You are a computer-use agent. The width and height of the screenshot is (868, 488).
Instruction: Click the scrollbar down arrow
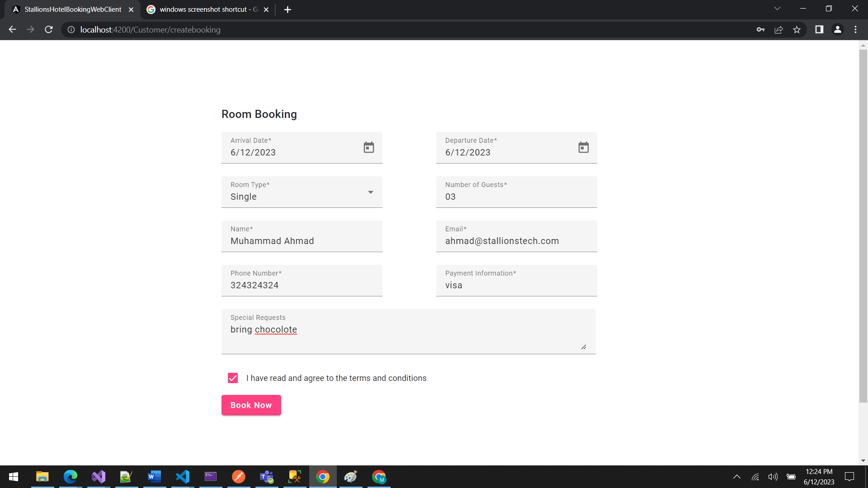click(x=863, y=460)
